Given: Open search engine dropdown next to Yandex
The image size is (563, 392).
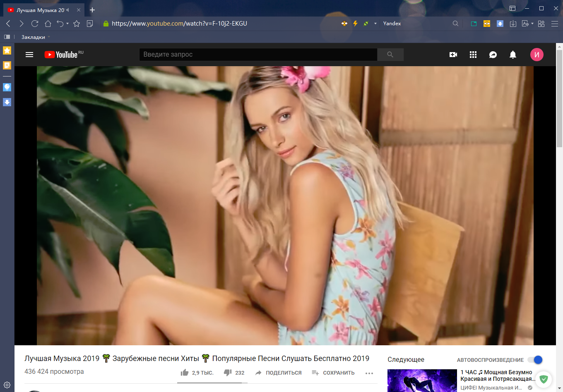Looking at the screenshot, I should click(375, 24).
